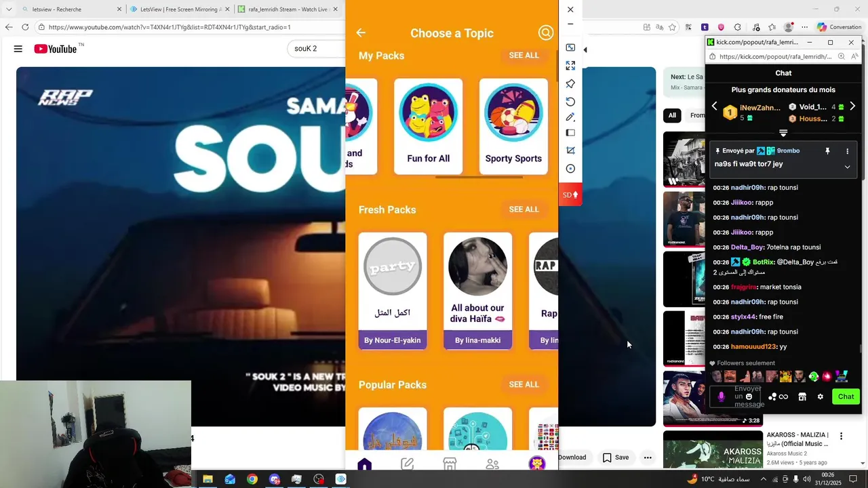Click LetsView pencil draw icon
868x488 pixels.
(x=570, y=117)
